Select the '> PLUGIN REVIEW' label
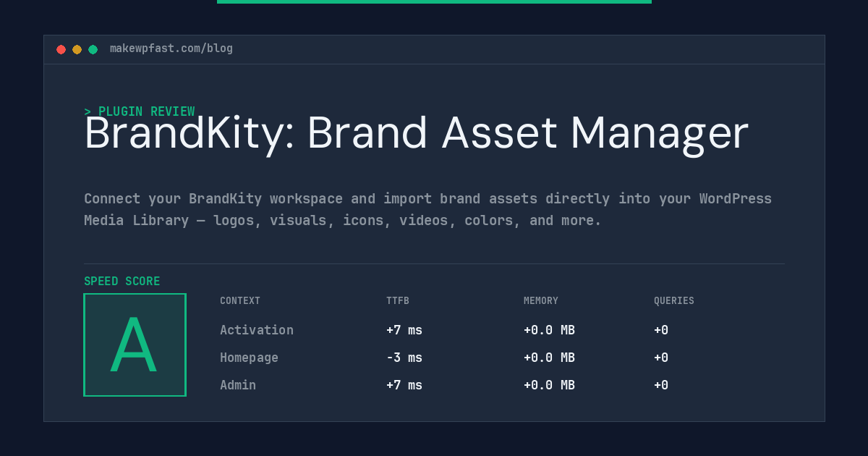Image resolution: width=868 pixels, height=456 pixels. click(x=140, y=111)
